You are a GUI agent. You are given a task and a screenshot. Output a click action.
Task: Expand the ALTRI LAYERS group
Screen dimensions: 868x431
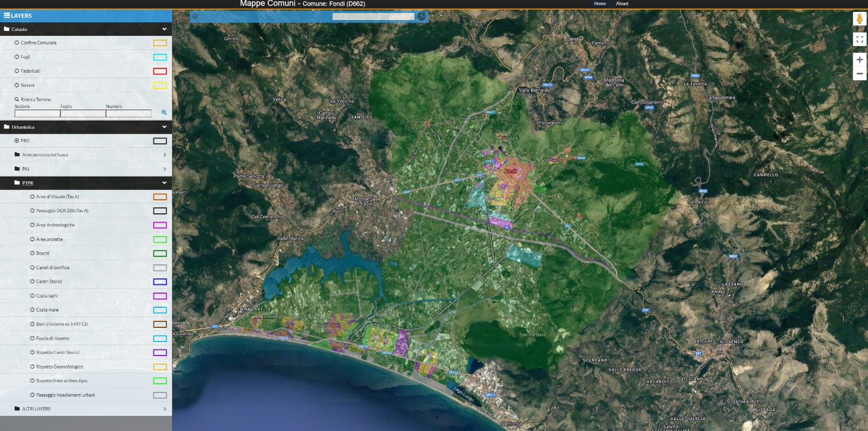tap(164, 409)
